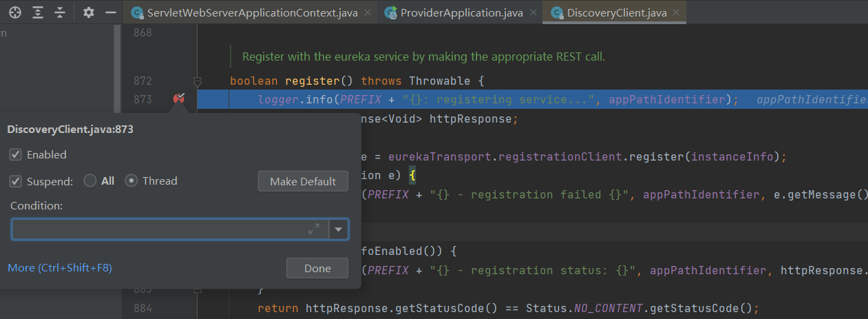Hide the project panel with minus icon
Viewport: 868px width, 319px height.
(110, 12)
